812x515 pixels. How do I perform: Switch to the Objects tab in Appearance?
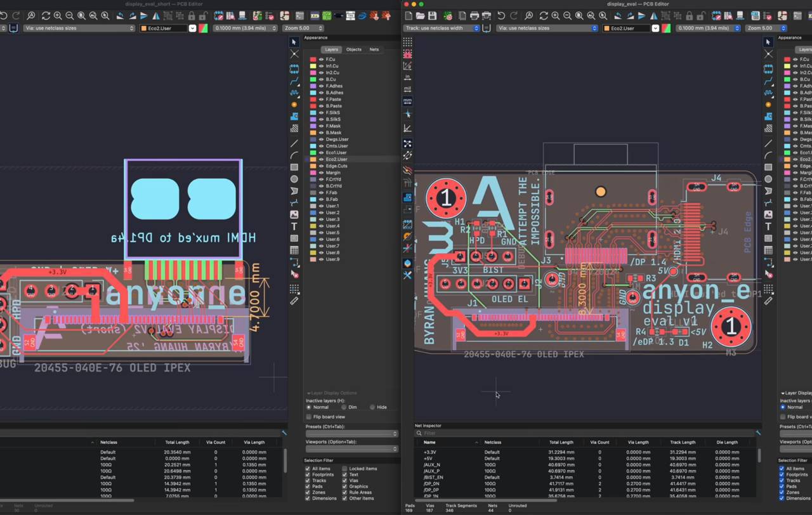click(353, 49)
